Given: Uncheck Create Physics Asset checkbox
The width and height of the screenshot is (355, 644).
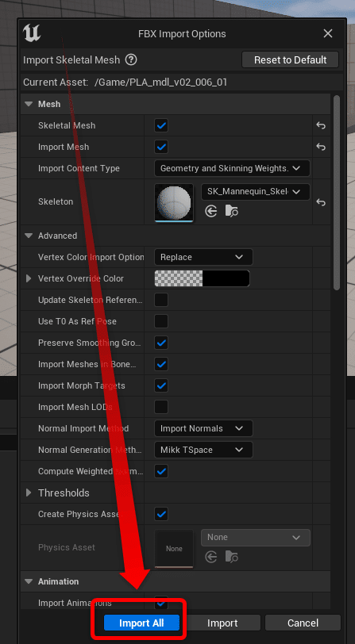Looking at the screenshot, I should pyautogui.click(x=161, y=514).
